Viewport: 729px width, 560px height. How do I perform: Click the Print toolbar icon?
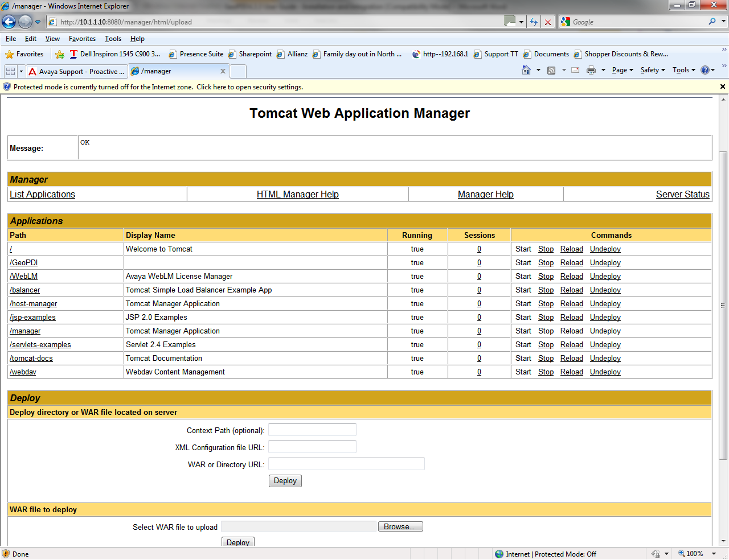point(591,70)
